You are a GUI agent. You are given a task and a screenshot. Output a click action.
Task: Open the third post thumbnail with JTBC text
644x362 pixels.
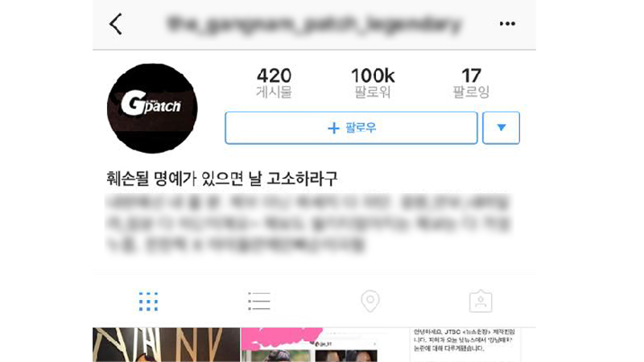462,345
